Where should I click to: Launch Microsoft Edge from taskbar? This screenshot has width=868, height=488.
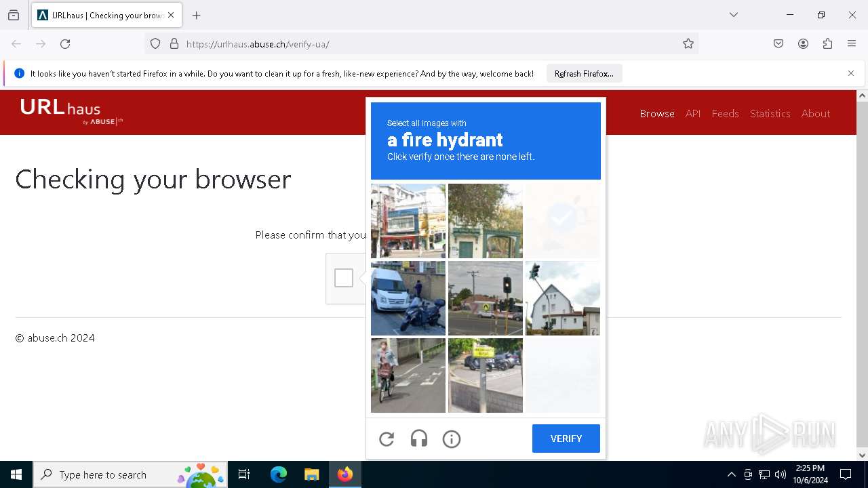(x=279, y=474)
